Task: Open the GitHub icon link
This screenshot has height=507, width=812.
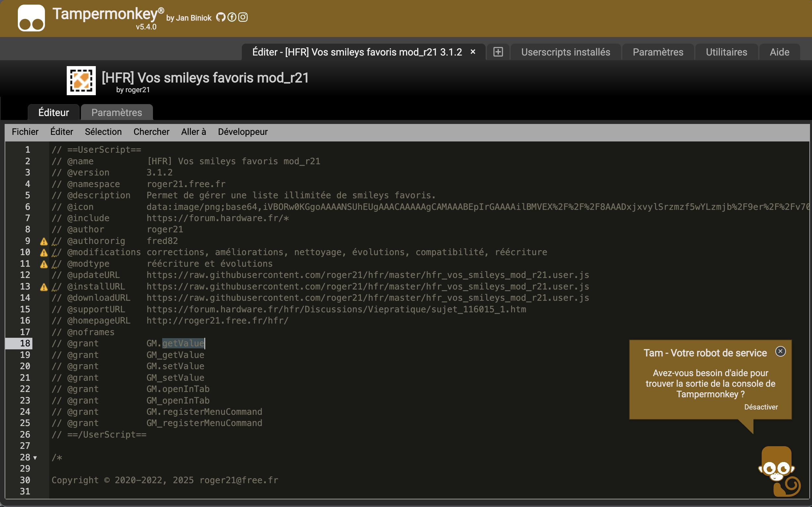Action: click(221, 17)
